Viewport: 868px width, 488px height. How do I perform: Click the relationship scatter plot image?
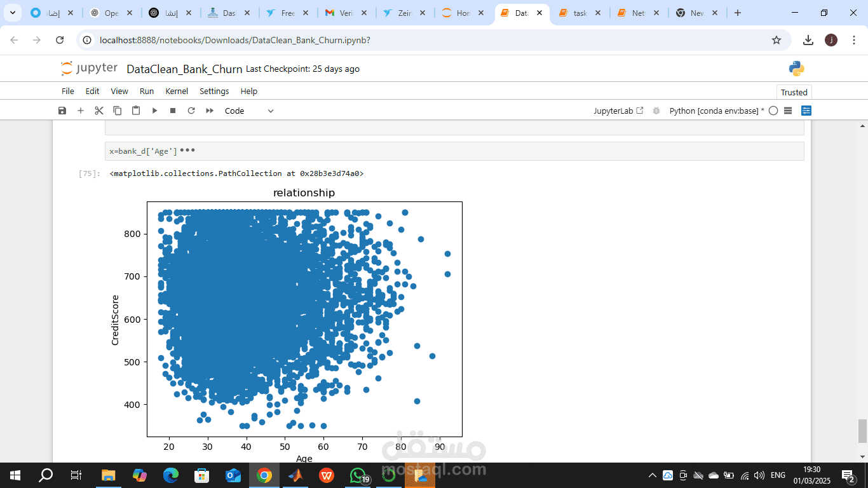pyautogui.click(x=288, y=324)
